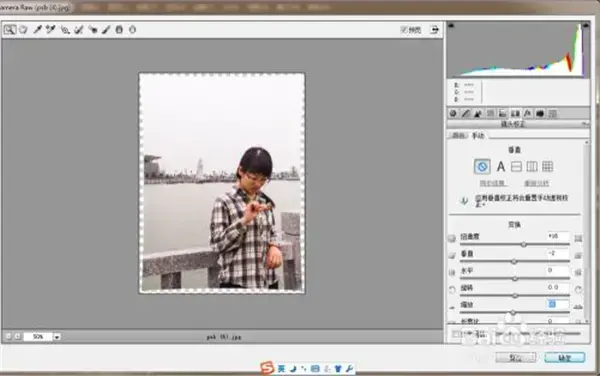Click the 水平 slider handle
The width and height of the screenshot is (600, 376).
coord(515,278)
